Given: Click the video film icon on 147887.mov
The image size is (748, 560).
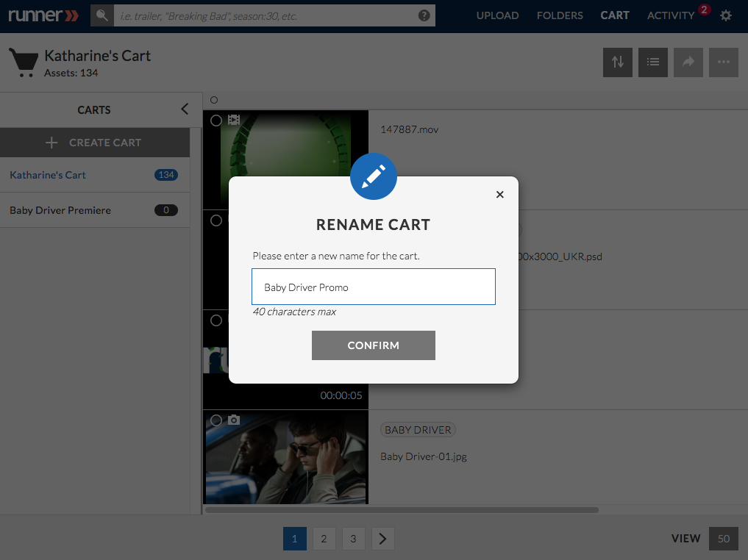Looking at the screenshot, I should (234, 120).
